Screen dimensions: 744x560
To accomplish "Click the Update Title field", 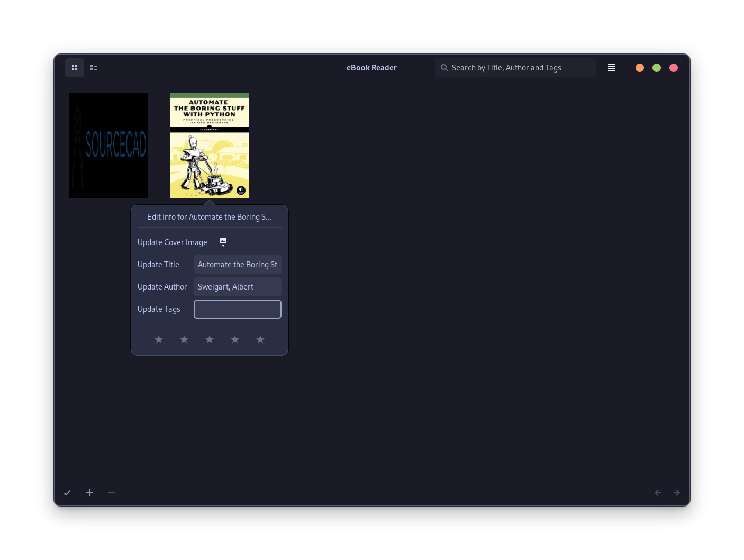I will tap(237, 264).
